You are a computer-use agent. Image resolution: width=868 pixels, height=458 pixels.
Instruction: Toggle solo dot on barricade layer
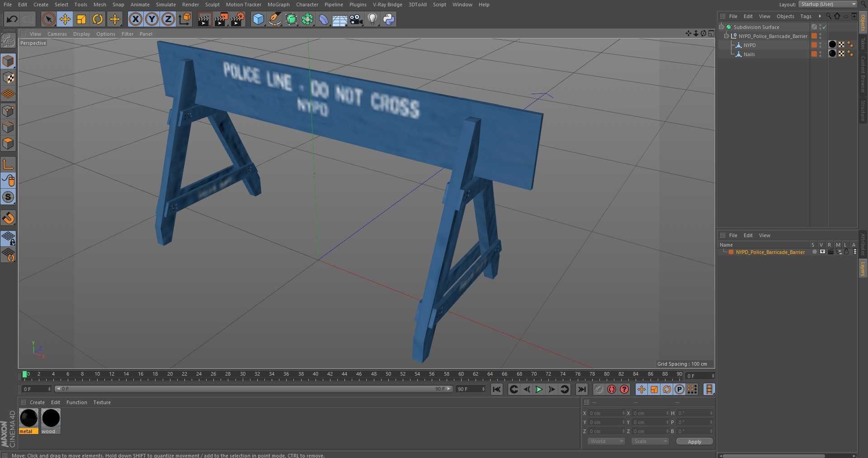point(815,252)
